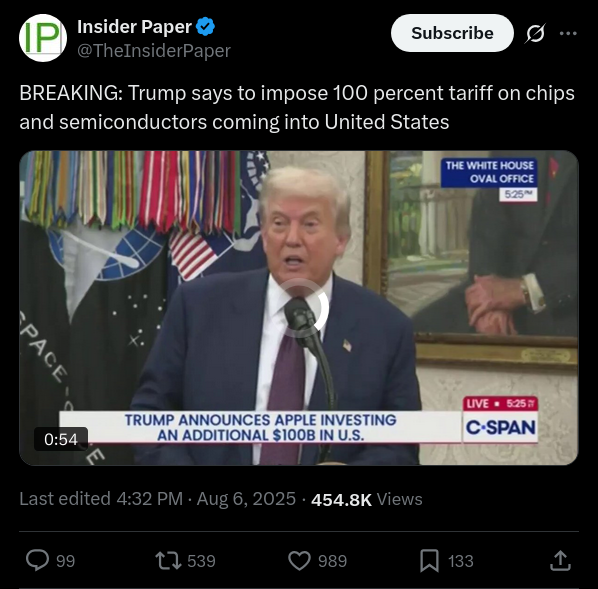
Task: Click the Insider Paper display name
Action: click(x=134, y=27)
